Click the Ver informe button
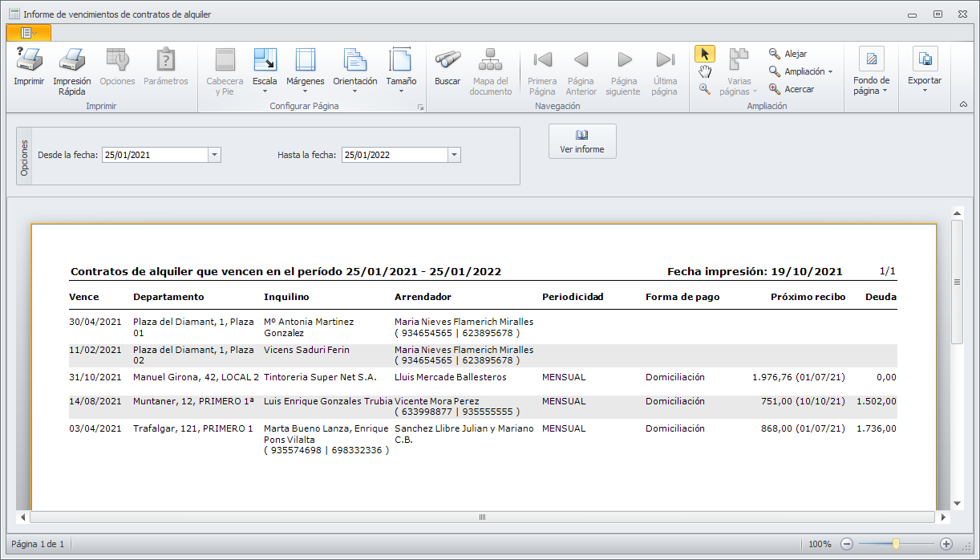The image size is (980, 560). pyautogui.click(x=582, y=141)
